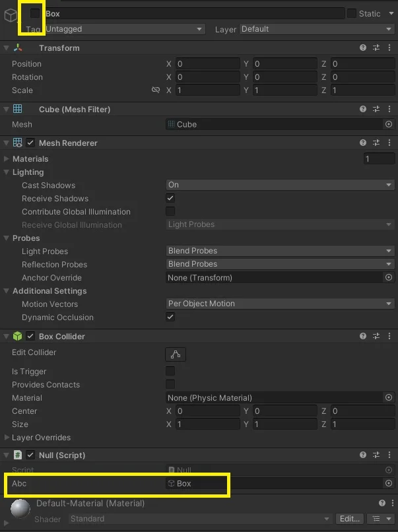Screen dimensions: 398x532
Task: Uncheck Dynamic Occlusion
Action: (x=170, y=317)
